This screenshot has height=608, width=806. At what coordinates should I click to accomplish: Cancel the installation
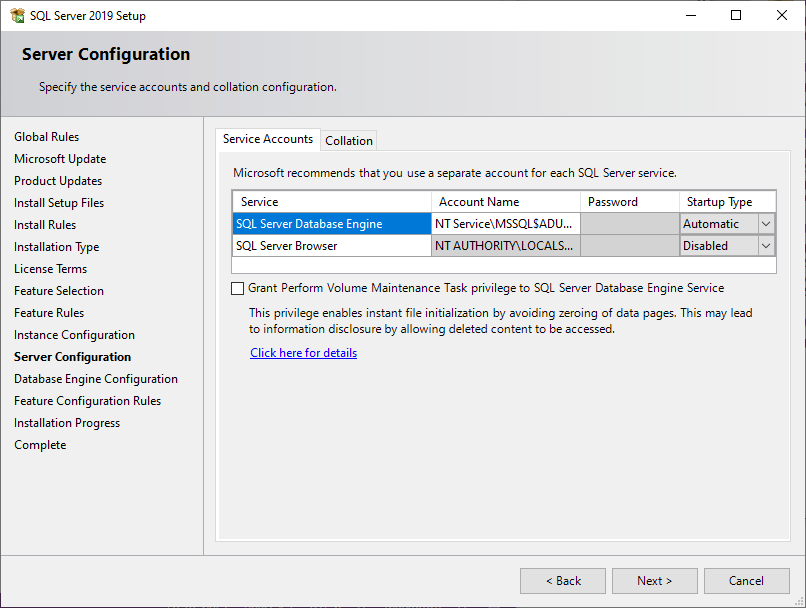click(746, 581)
